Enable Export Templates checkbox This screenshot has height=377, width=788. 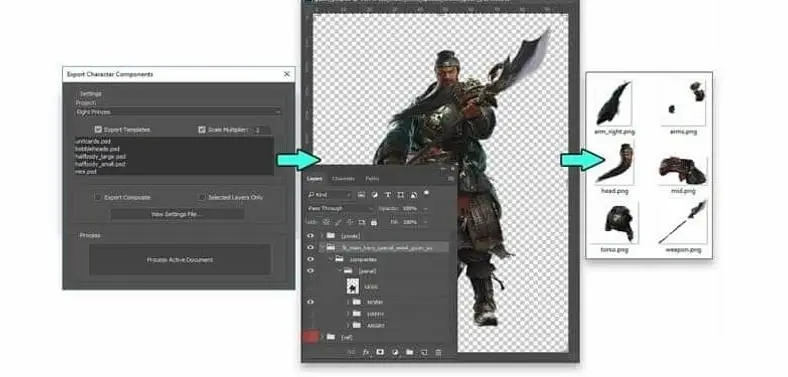(x=98, y=130)
